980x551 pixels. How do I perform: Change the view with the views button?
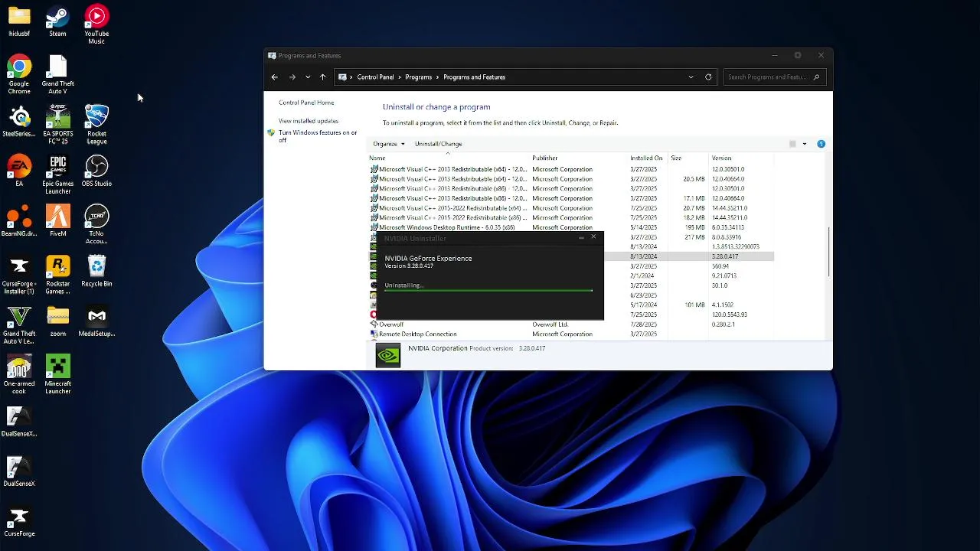point(792,144)
